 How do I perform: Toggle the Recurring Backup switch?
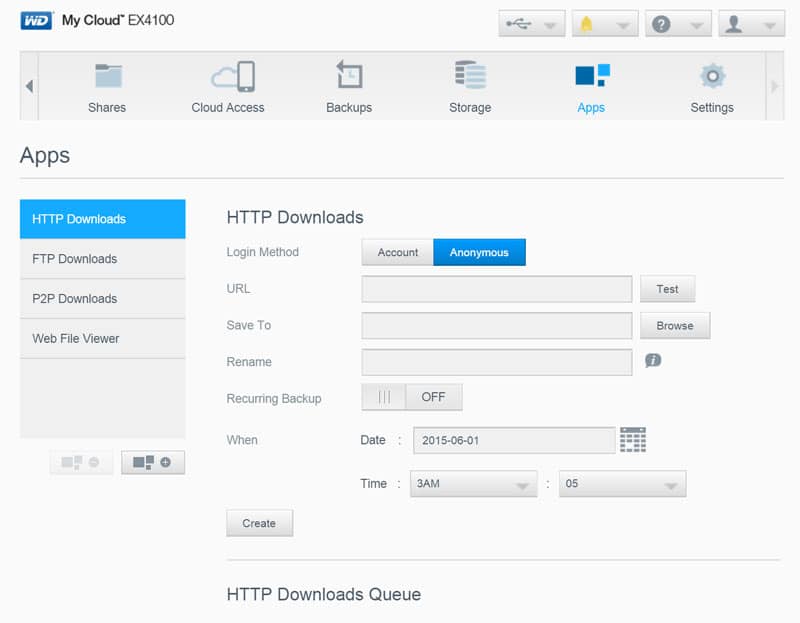pos(412,397)
